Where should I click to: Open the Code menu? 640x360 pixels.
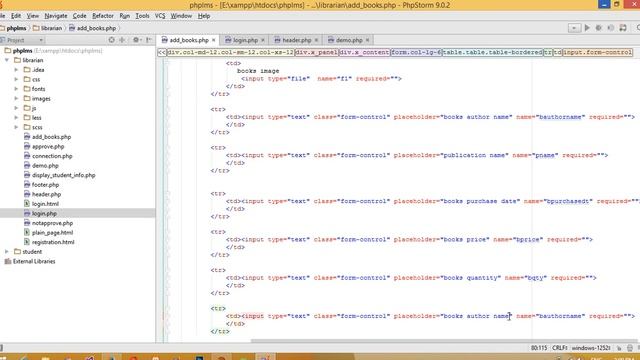point(79,16)
